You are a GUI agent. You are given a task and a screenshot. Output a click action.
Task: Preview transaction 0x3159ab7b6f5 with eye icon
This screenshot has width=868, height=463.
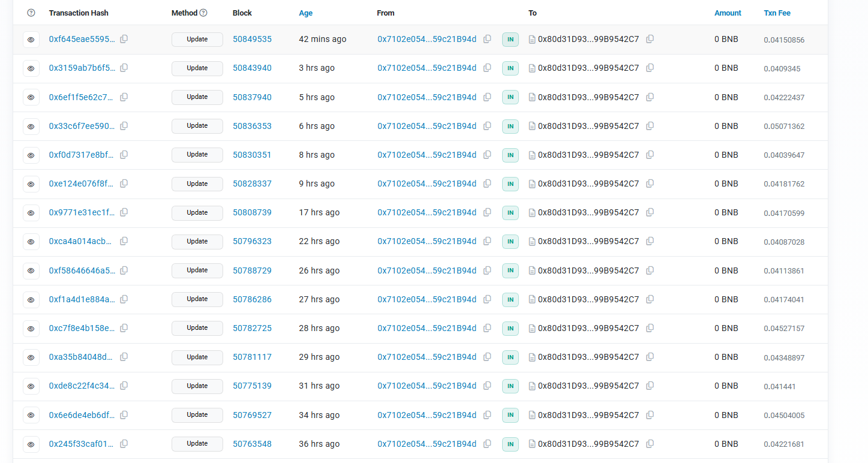point(31,68)
